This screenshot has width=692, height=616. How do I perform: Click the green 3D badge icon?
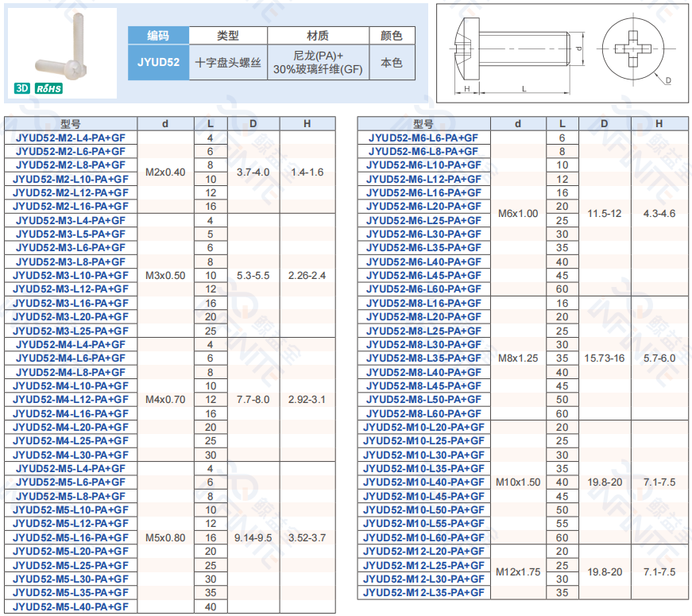pyautogui.click(x=21, y=88)
